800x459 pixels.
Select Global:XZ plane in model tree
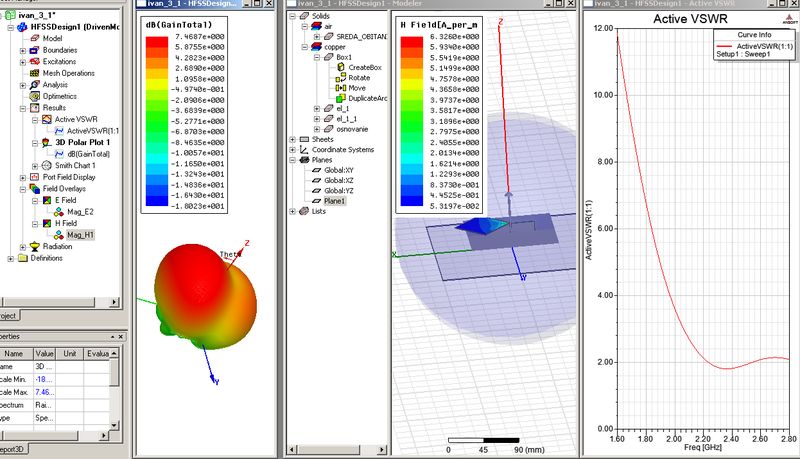pos(337,180)
